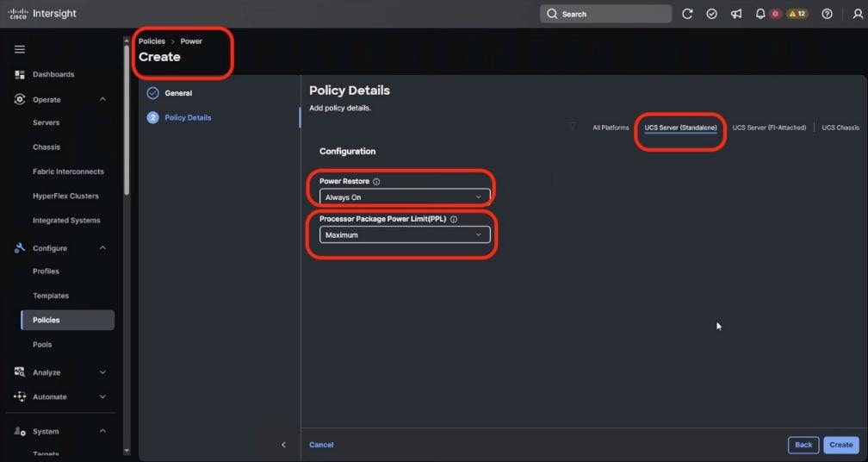Open Policies under Configure

point(67,320)
